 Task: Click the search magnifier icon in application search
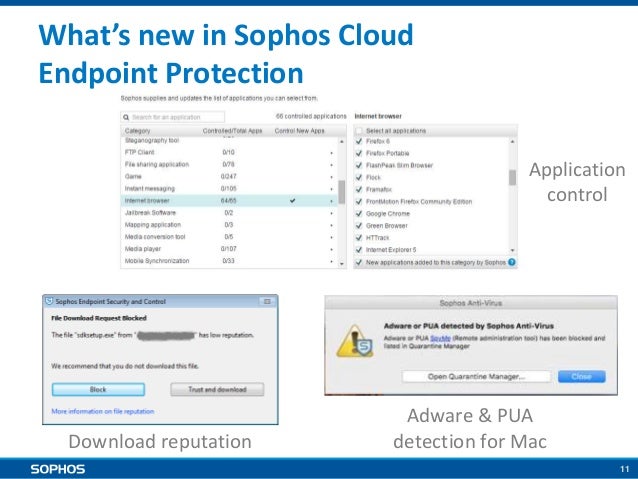pyautogui.click(x=126, y=117)
